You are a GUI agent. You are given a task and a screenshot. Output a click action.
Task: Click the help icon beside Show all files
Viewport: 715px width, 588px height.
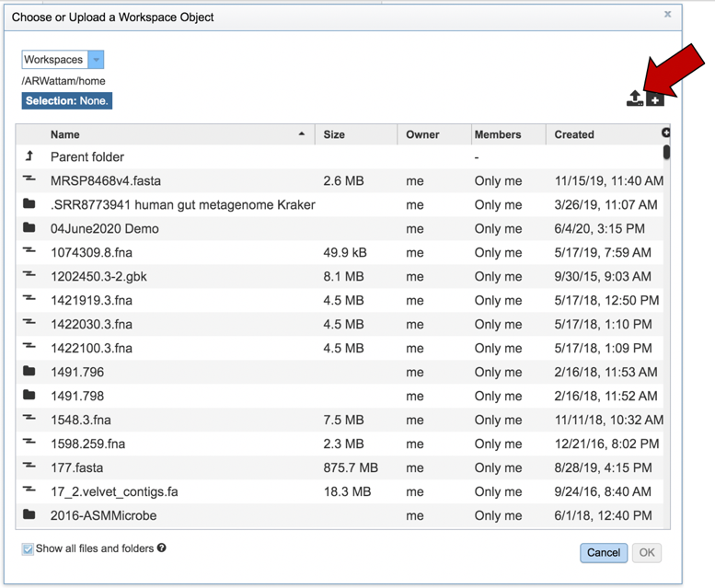point(162,548)
